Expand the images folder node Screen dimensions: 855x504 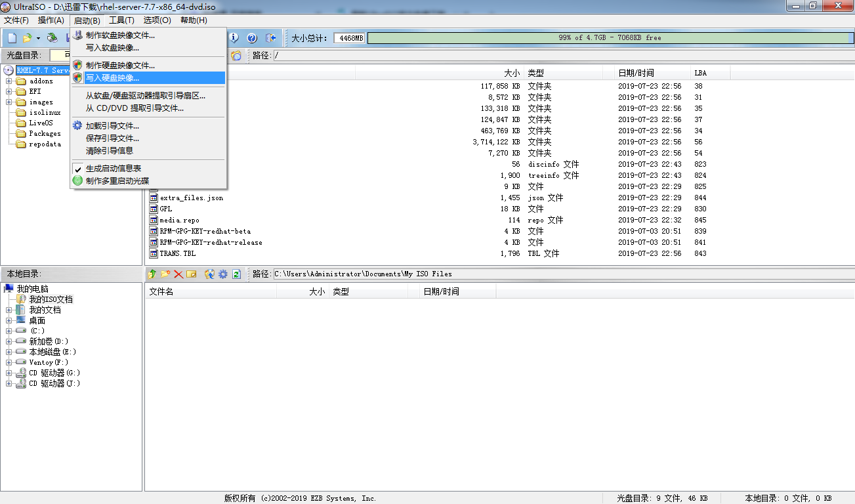[x=9, y=102]
